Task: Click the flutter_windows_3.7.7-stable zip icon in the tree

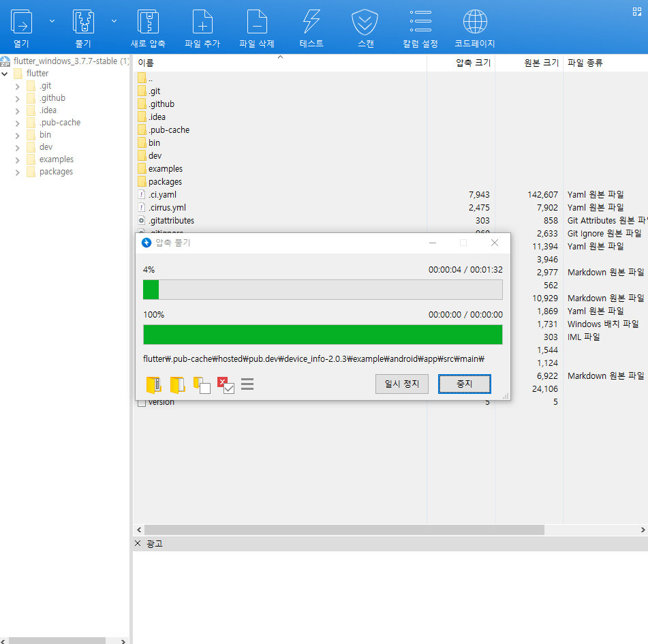Action: pyautogui.click(x=5, y=61)
